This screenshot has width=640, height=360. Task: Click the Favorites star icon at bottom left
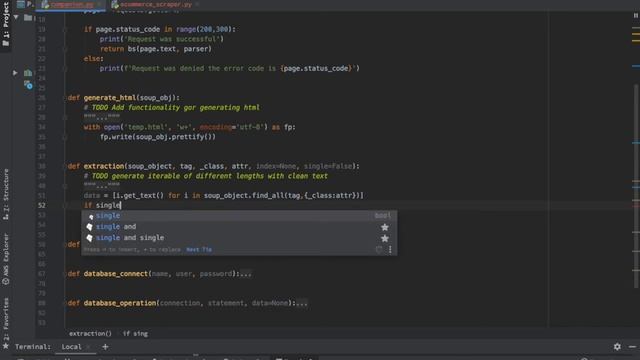point(6,347)
